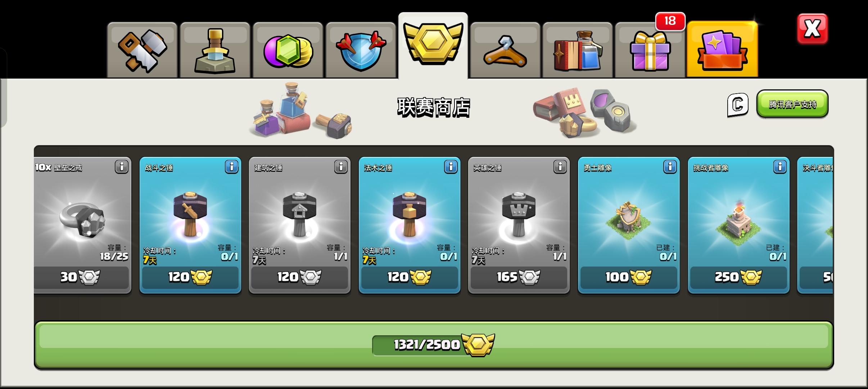The height and width of the screenshot is (389, 868).
Task: Show info for 勇士雕像 item
Action: (x=670, y=167)
